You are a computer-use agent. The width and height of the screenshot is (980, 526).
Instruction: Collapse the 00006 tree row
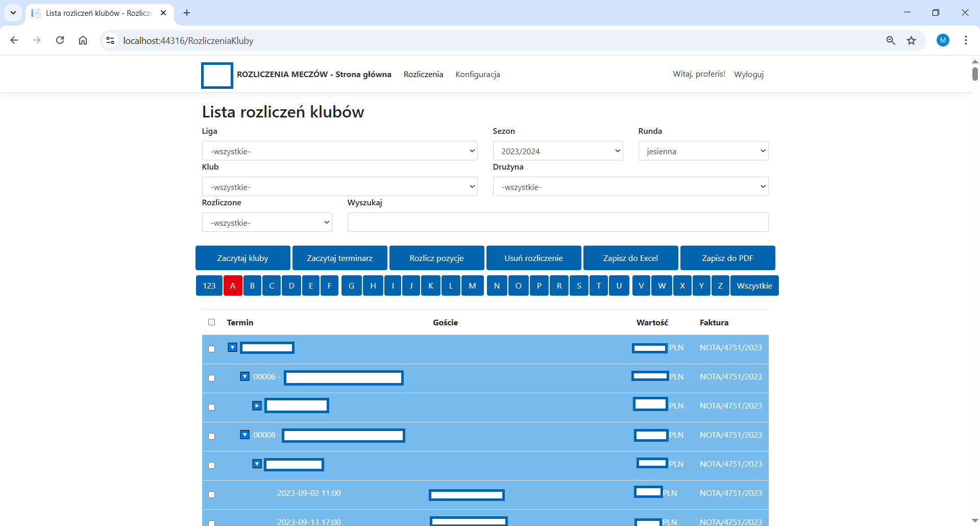pyautogui.click(x=245, y=376)
